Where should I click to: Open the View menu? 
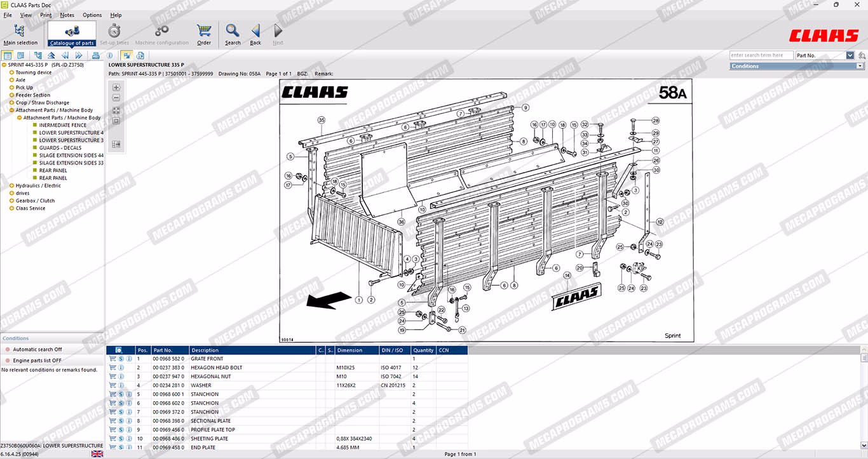[x=26, y=15]
